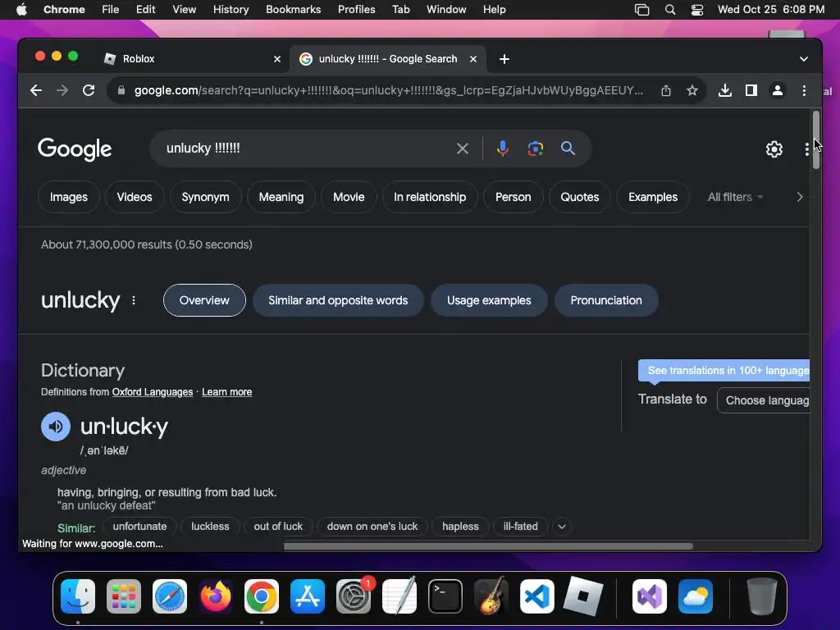This screenshot has height=630, width=840.
Task: Play pronunciation audio for unlucky
Action: pos(56,427)
